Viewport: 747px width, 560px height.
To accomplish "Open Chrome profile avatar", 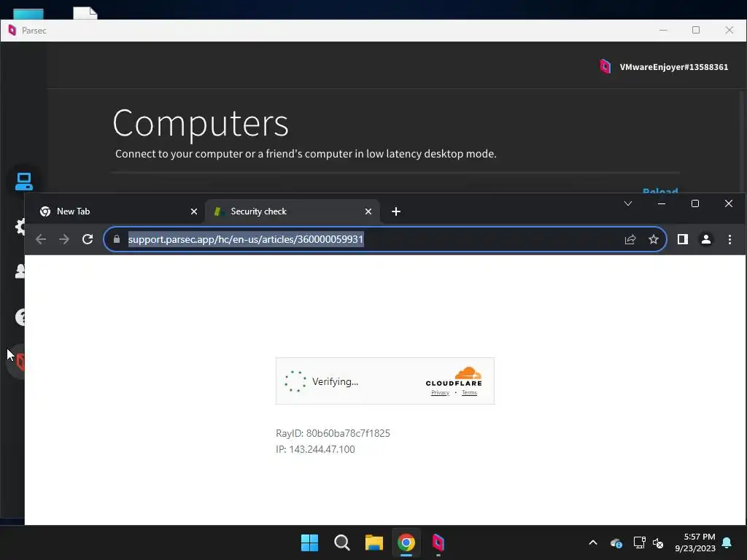I will click(706, 239).
